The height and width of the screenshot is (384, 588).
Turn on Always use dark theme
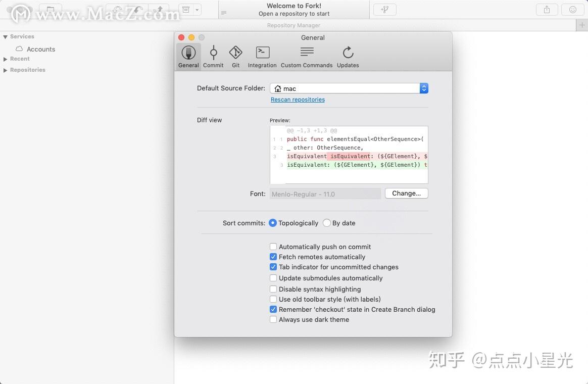(x=273, y=319)
